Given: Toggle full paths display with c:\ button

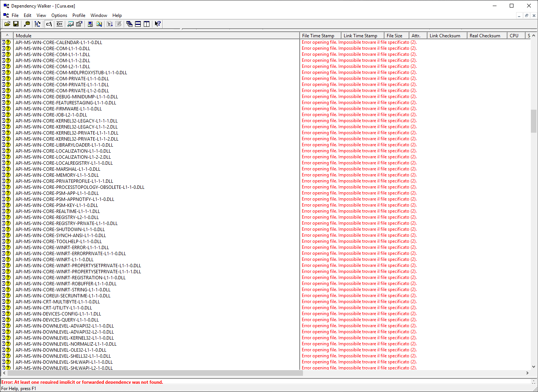Looking at the screenshot, I should [49, 24].
